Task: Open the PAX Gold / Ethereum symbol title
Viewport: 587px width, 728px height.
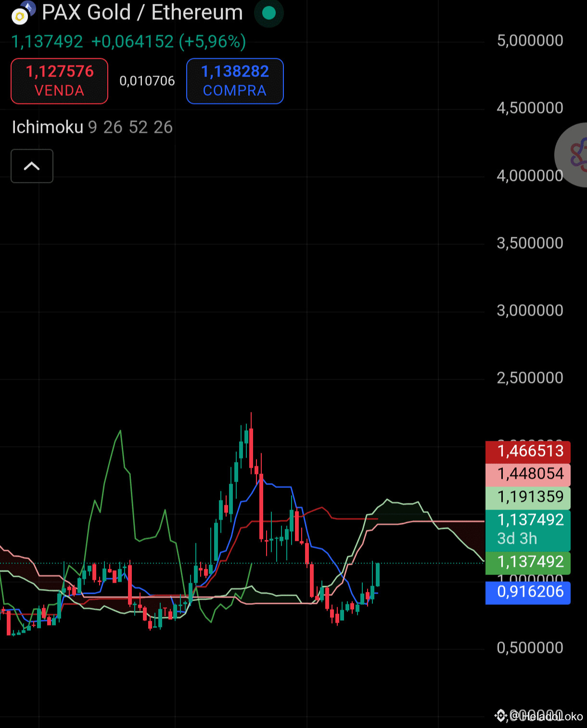Action: coord(142,13)
